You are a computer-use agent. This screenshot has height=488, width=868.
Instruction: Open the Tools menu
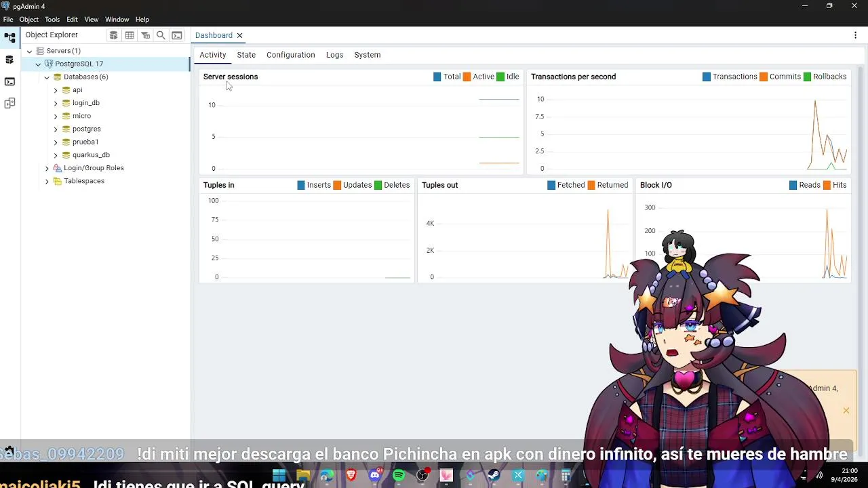pos(52,20)
